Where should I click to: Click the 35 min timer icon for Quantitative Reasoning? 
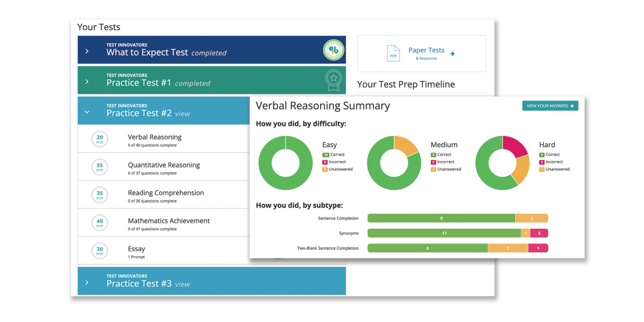(99, 167)
